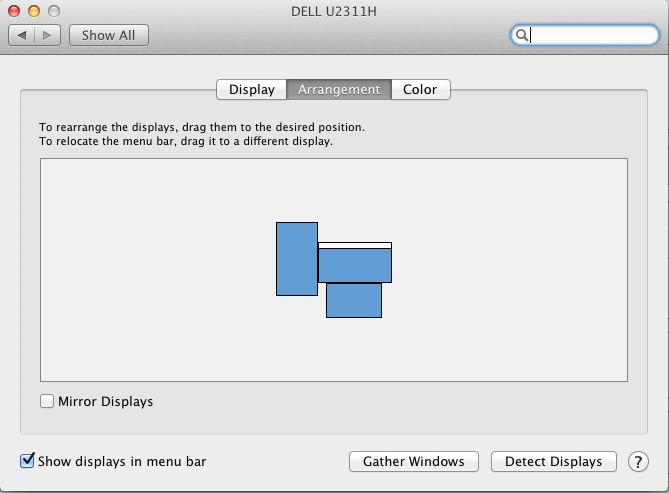The image size is (669, 493).
Task: Click the Detect Displays button
Action: tap(553, 461)
